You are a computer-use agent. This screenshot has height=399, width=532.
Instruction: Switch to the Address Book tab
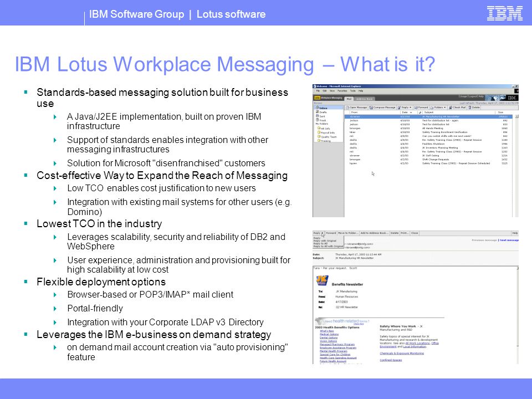(365, 99)
